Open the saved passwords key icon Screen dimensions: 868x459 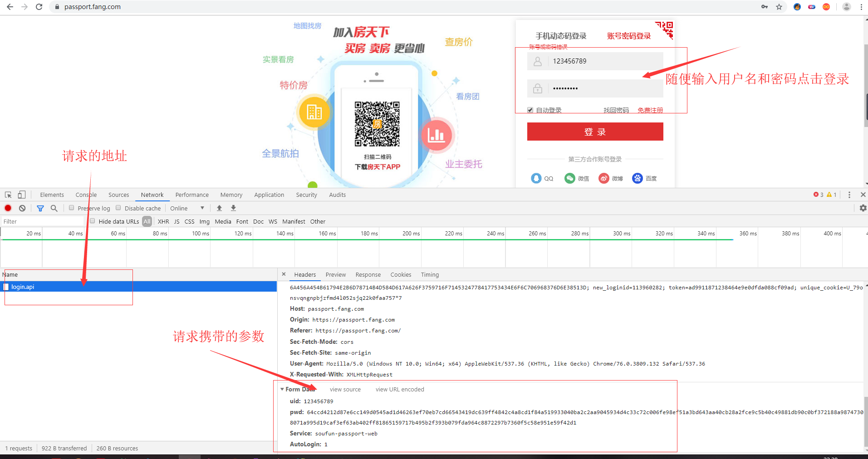point(765,7)
